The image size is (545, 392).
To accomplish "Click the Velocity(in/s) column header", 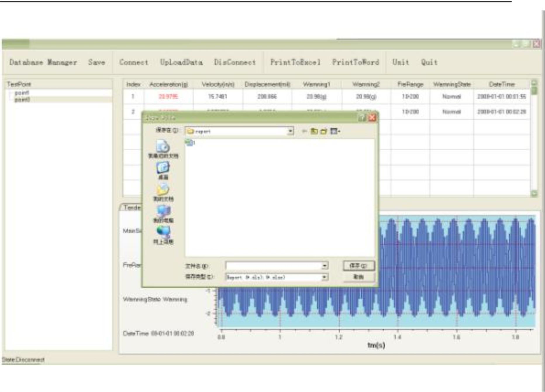I will pyautogui.click(x=218, y=84).
